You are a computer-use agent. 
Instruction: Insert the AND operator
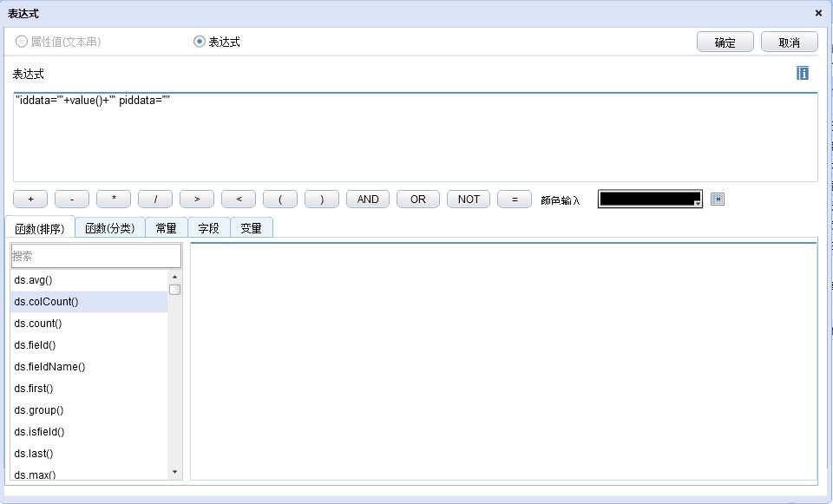click(368, 200)
